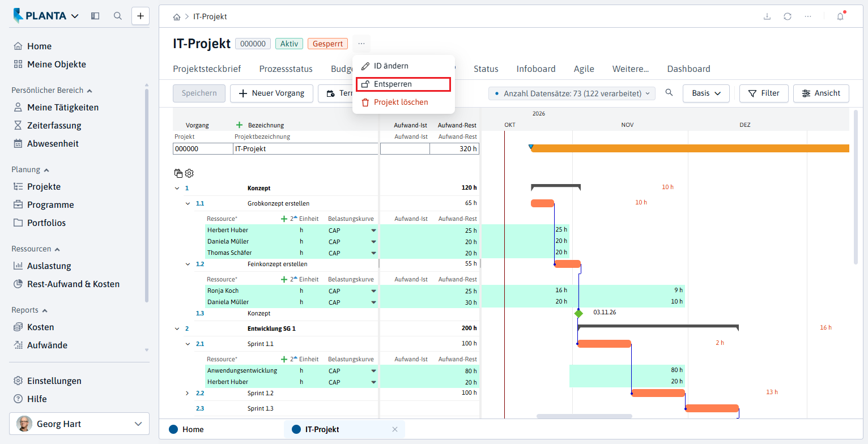Click the download icon in the top bar
The width and height of the screenshot is (868, 444).
[x=767, y=16]
